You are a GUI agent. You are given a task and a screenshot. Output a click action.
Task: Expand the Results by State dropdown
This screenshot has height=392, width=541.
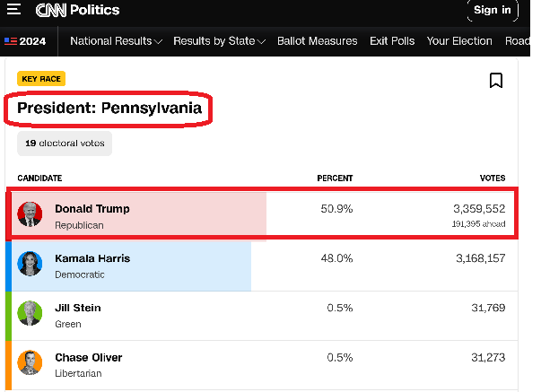(x=219, y=41)
